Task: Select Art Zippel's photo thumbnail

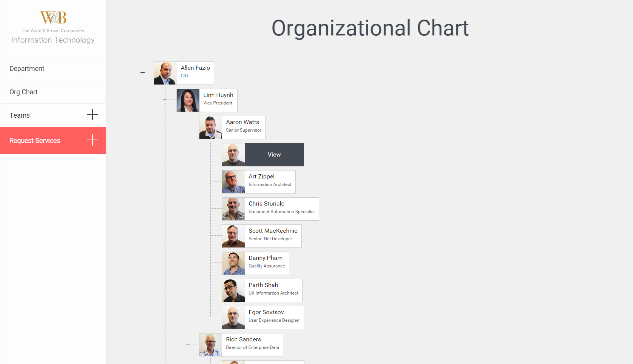Action: [x=233, y=182]
